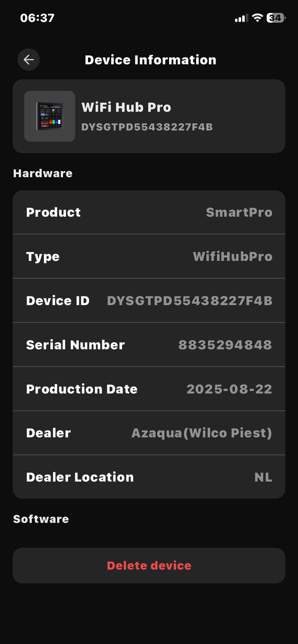
Task: Select the Type row showing WifiHubPro
Action: pos(149,257)
